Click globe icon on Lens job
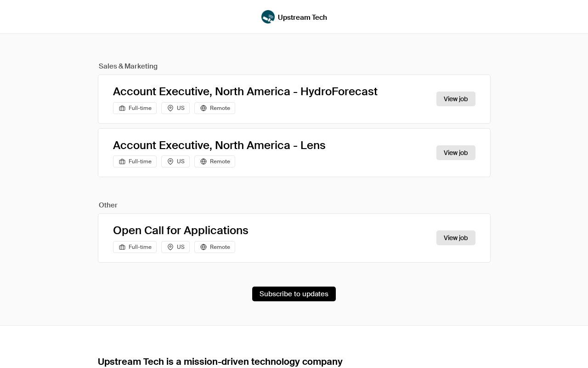588x368 pixels. [x=204, y=161]
